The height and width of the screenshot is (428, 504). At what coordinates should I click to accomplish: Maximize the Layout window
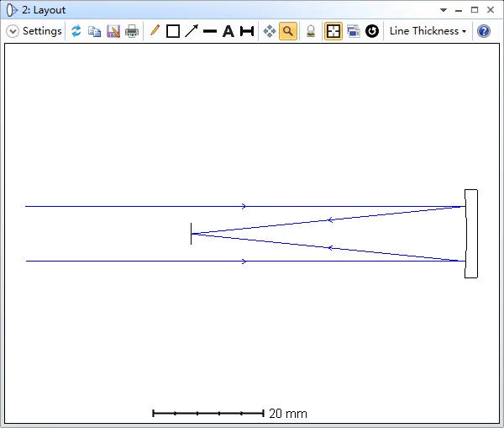pos(475,10)
